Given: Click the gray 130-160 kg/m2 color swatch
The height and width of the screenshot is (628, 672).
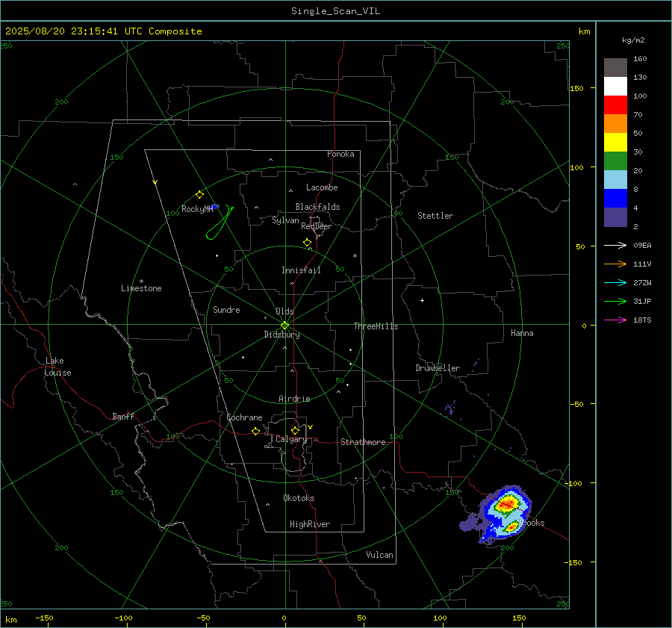Looking at the screenshot, I should (x=615, y=68).
